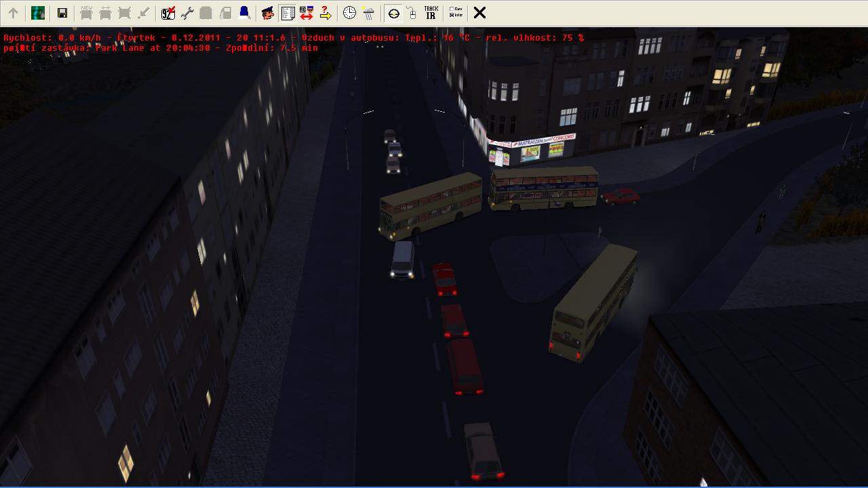Click the New bus icon
Screen dimensions: 868x488
[x=86, y=13]
